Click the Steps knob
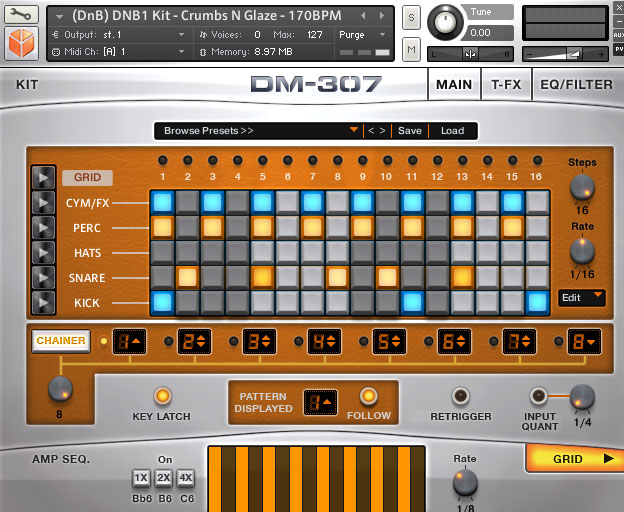 (581, 186)
